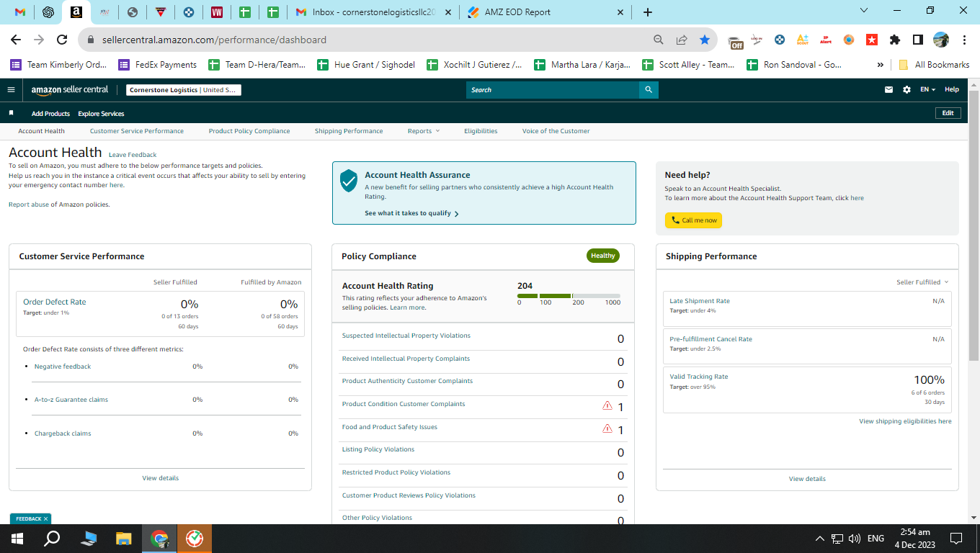Open the Voice of the Customer tab
Viewport: 980px width, 553px height.
[556, 131]
